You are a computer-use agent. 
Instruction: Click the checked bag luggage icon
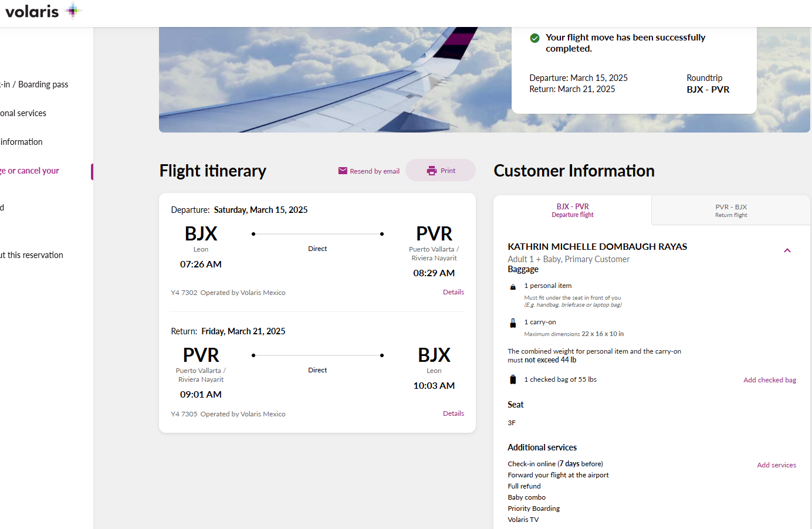click(x=512, y=379)
